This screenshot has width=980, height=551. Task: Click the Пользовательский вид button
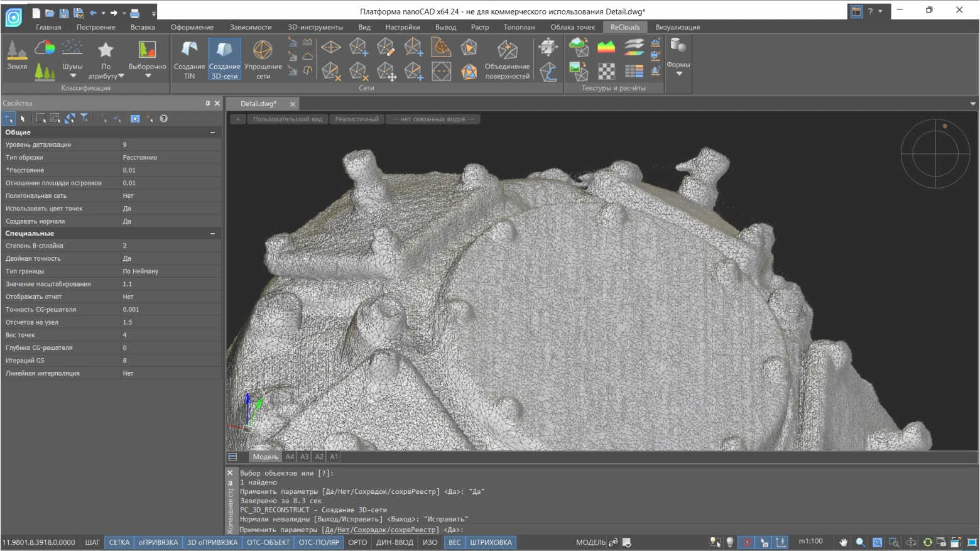tap(287, 119)
